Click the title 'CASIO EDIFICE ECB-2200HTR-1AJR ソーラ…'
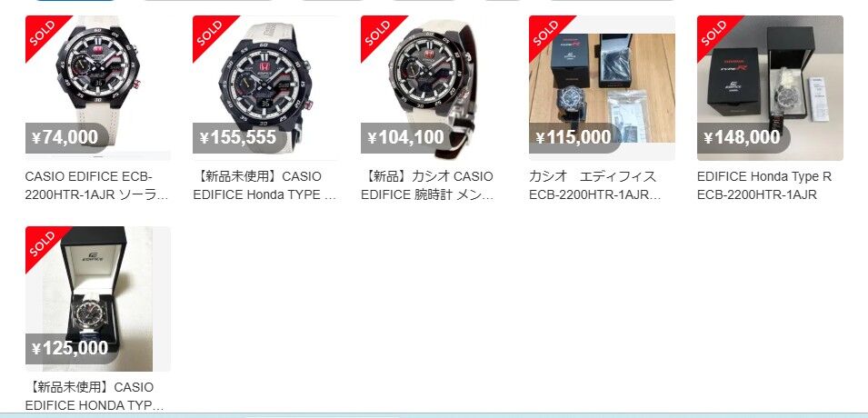868x418 pixels. 97,186
